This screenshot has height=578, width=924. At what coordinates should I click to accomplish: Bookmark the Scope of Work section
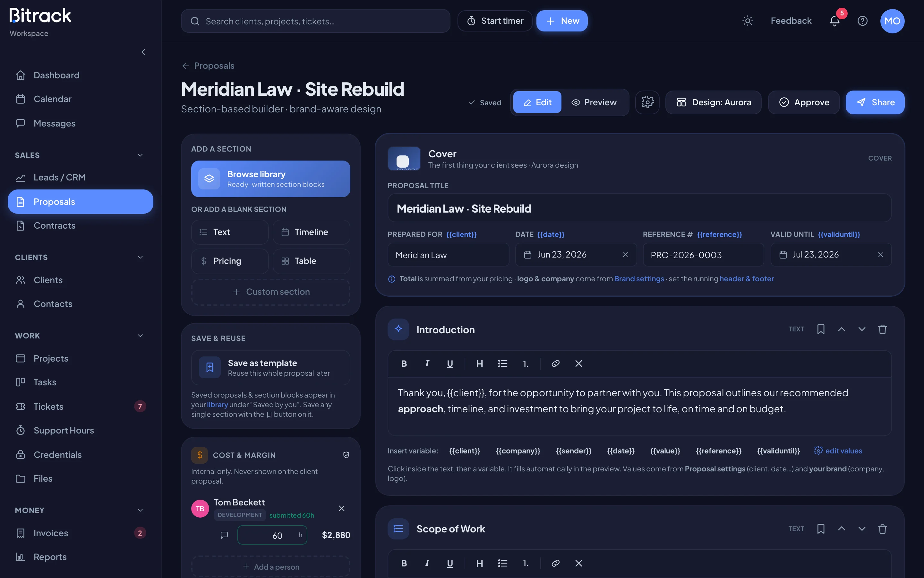coord(820,529)
